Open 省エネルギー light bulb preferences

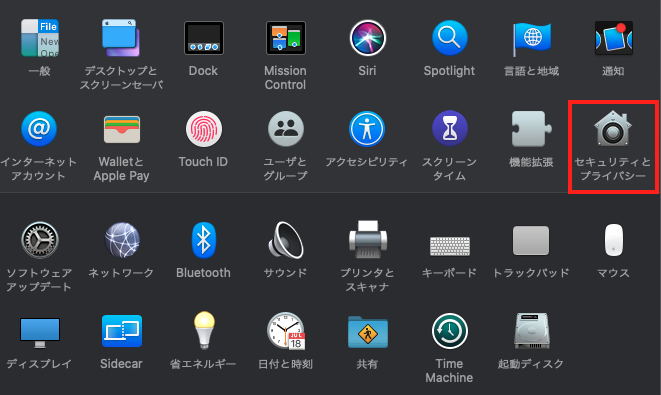204,331
